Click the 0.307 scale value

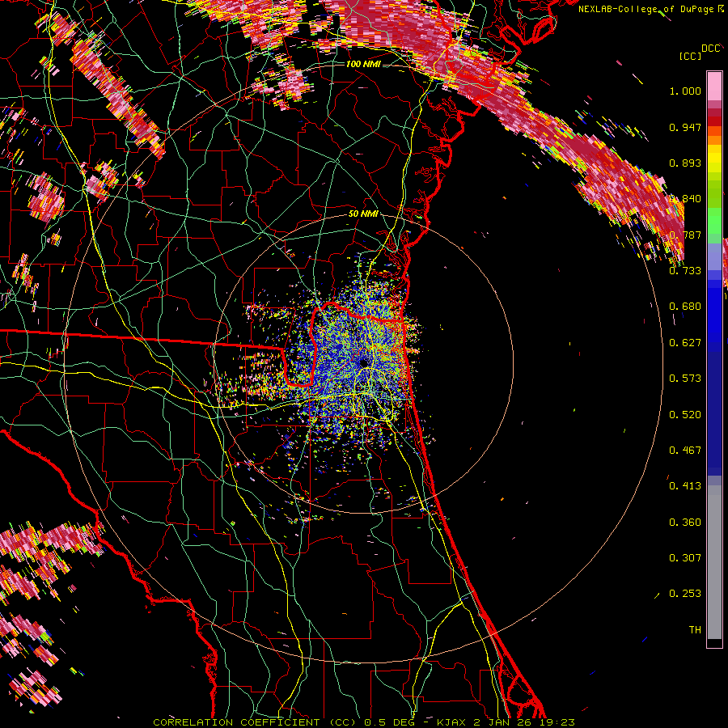[685, 558]
